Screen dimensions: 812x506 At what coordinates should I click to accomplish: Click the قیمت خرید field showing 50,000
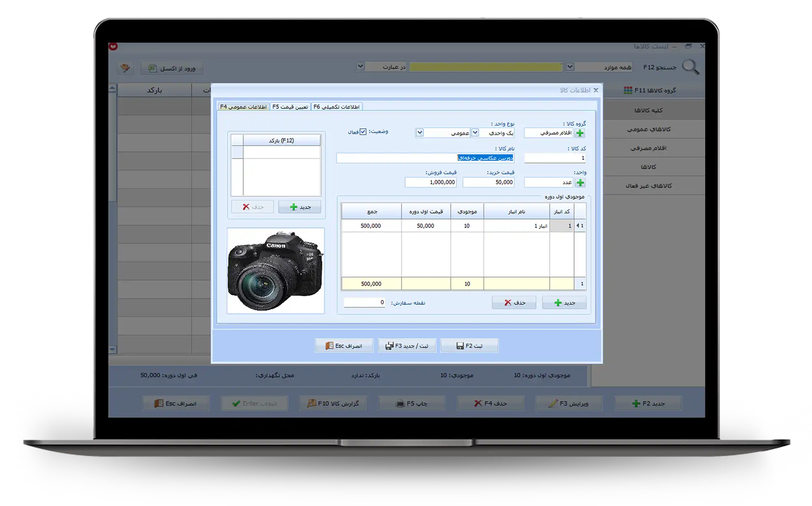(x=488, y=183)
